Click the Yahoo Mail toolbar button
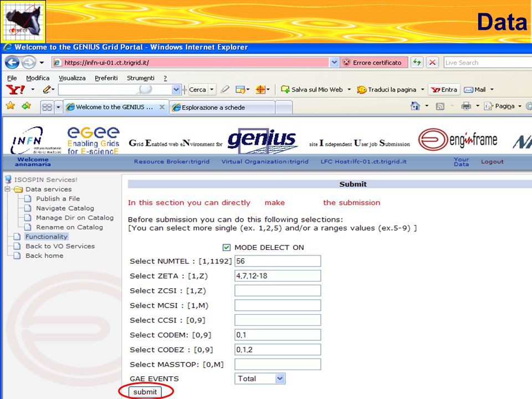Image resolution: width=532 pixels, height=399 pixels. [x=475, y=90]
